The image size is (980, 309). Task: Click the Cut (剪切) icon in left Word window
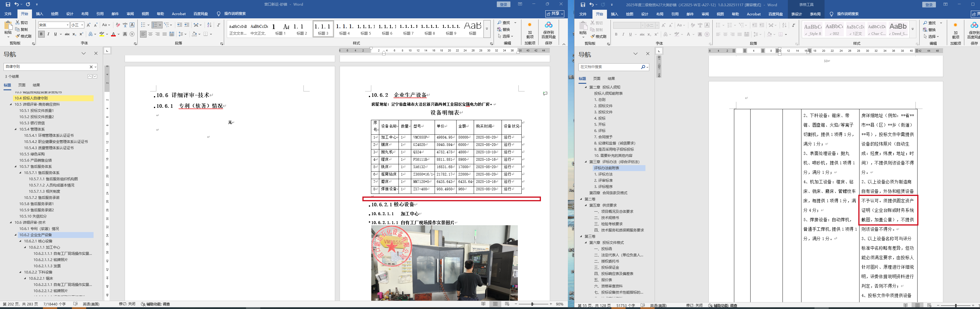22,23
